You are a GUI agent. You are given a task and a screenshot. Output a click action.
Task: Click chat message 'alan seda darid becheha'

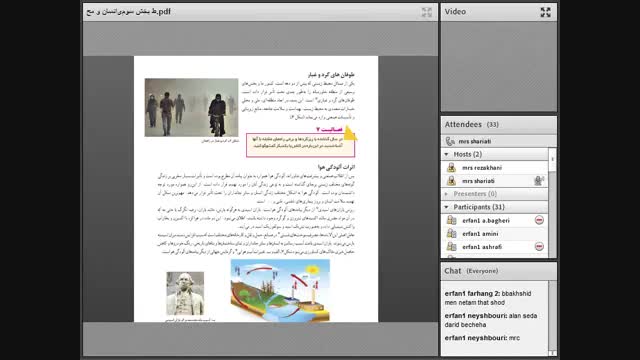[491, 320]
